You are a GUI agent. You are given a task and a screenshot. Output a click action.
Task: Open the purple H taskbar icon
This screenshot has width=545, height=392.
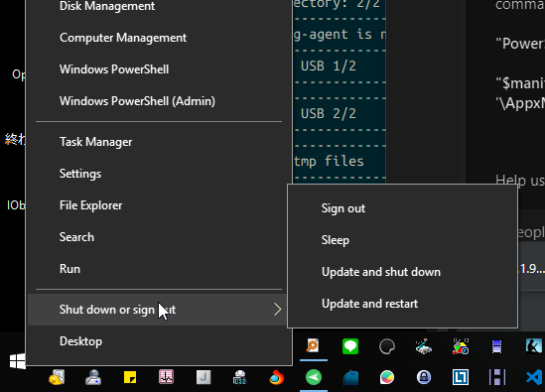pos(497,377)
